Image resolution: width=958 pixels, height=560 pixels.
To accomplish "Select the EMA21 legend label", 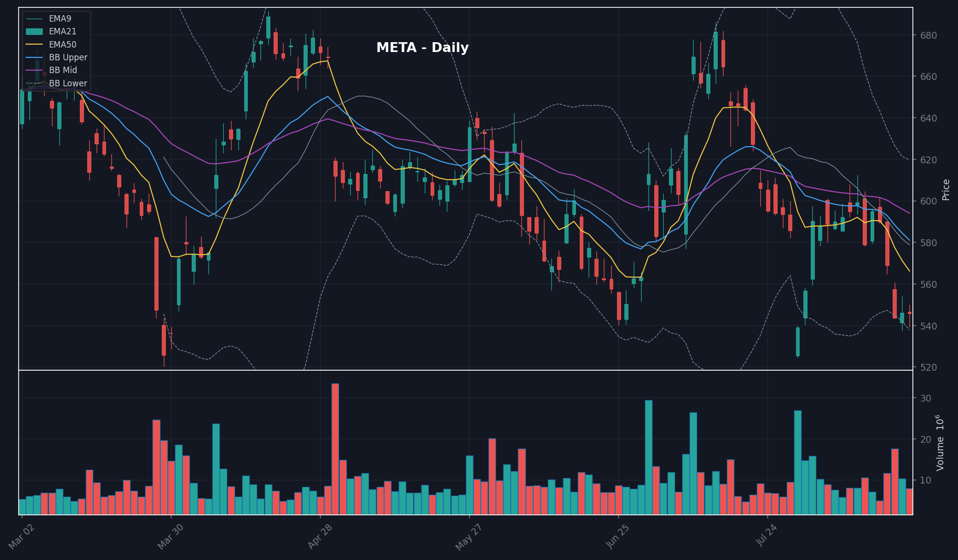I will pyautogui.click(x=62, y=31).
